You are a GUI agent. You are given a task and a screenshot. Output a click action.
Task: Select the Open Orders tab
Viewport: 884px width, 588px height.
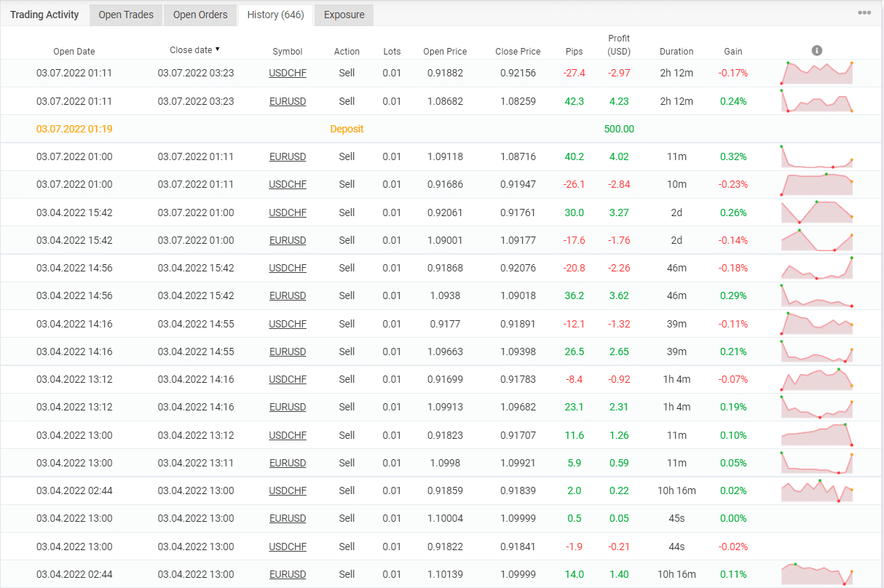[x=200, y=14]
